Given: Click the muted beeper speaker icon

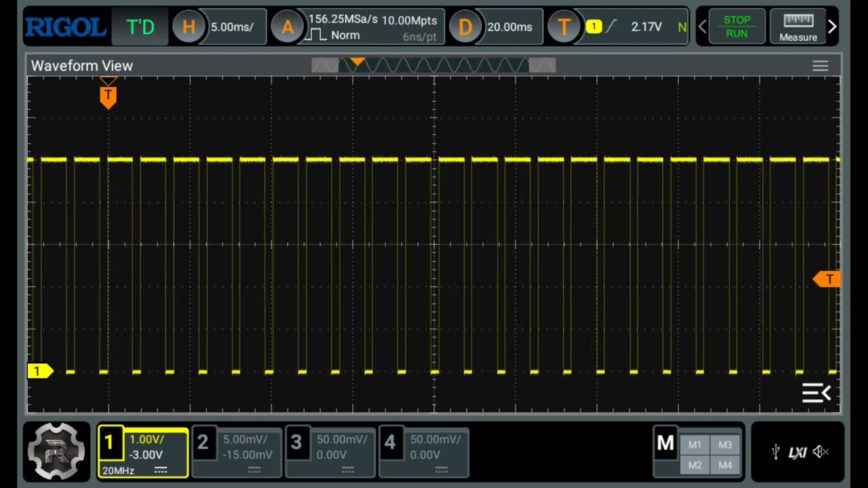Looking at the screenshot, I should (822, 451).
